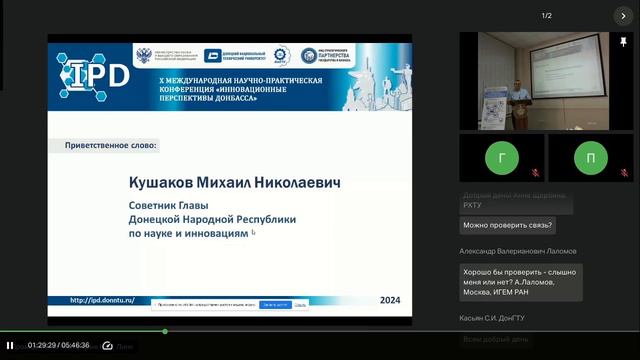
Task: Click the playback time 01:29:29 / 05:46:36
Action: [58, 345]
